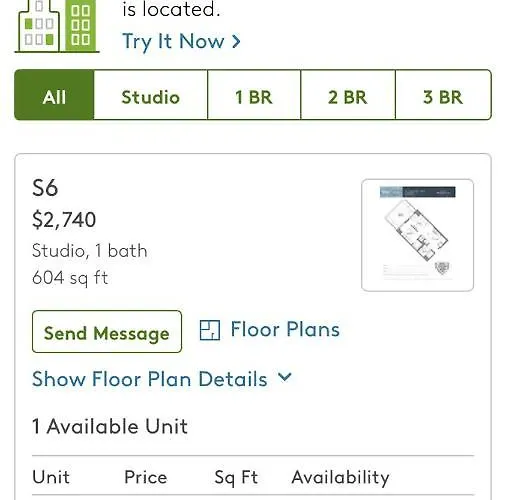Click the Send Message button
The image size is (506, 500).
pyautogui.click(x=107, y=332)
